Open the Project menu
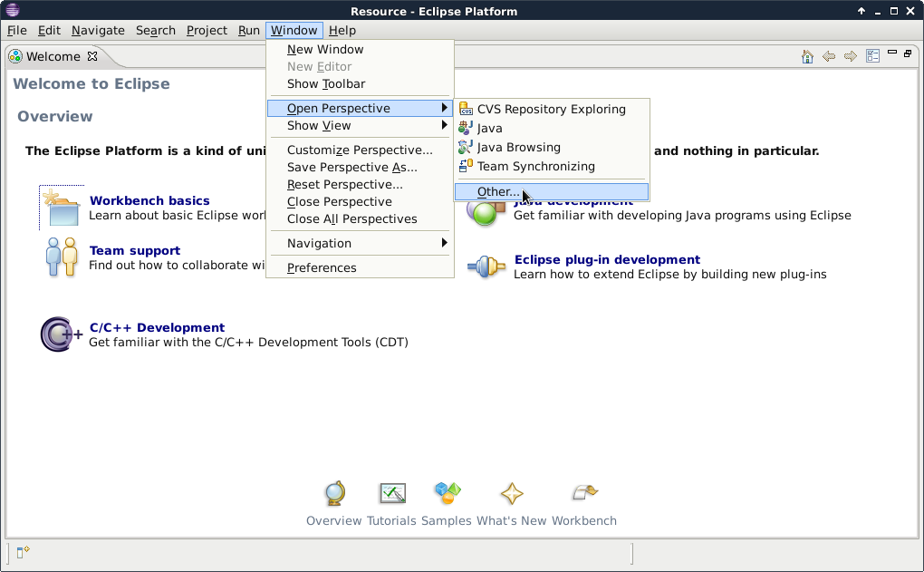The width and height of the screenshot is (924, 572). coord(207,30)
